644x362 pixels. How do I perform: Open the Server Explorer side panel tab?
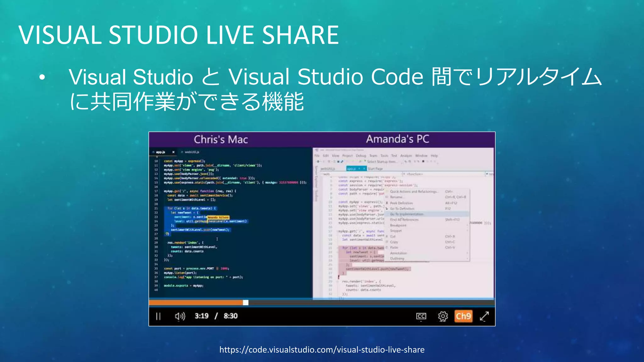(x=316, y=177)
